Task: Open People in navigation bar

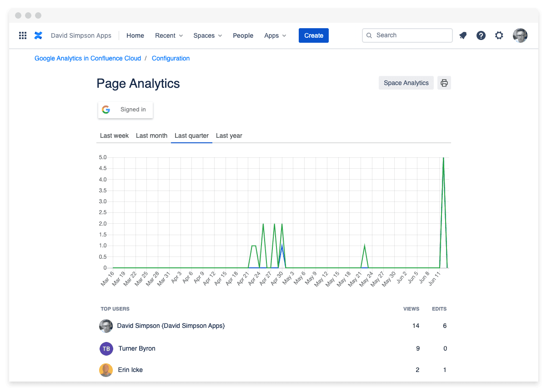Action: pos(243,35)
